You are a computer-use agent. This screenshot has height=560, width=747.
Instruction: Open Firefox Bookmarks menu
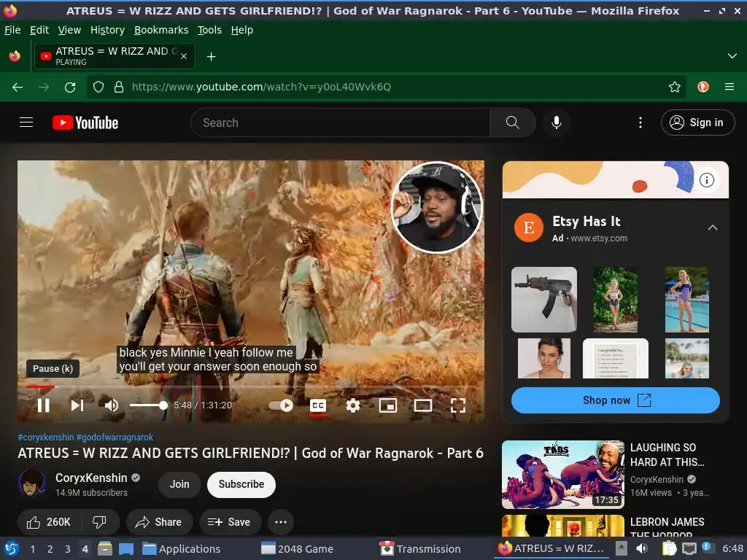coord(161,30)
